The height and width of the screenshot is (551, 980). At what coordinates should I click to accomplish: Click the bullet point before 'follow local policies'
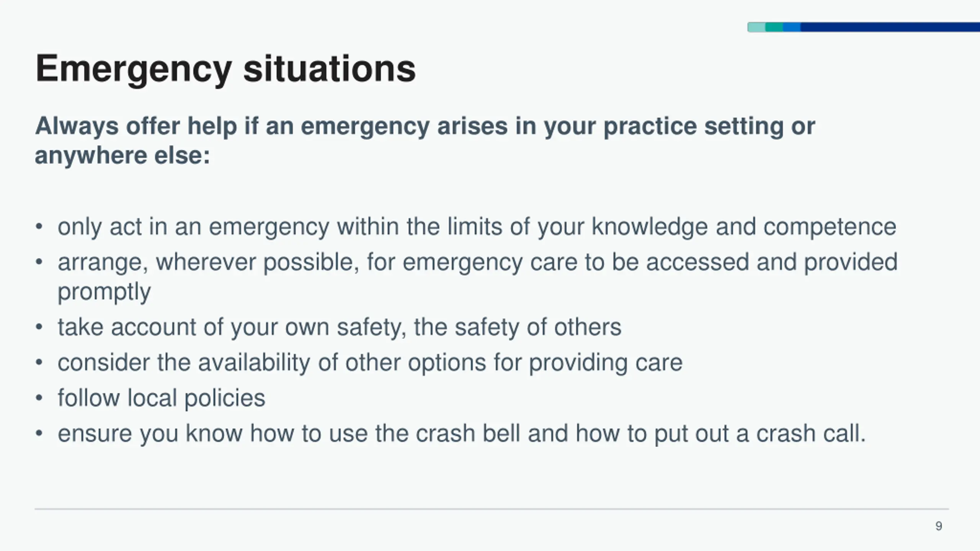[x=39, y=398]
